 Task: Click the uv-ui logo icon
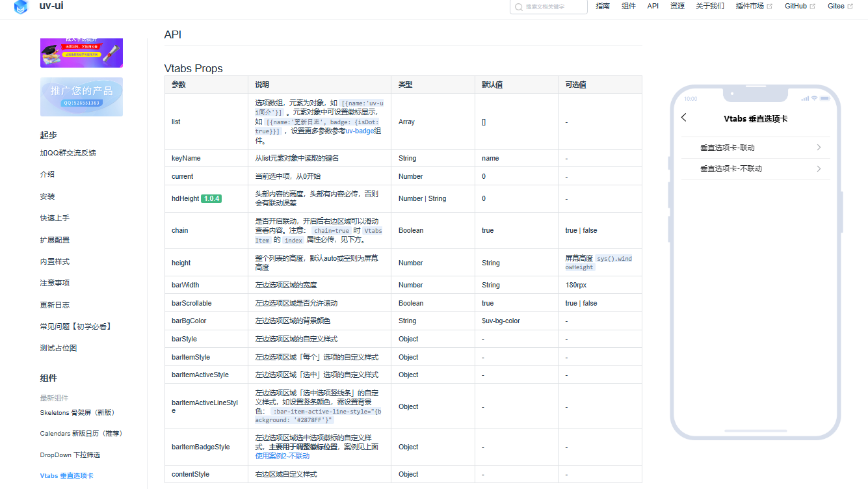tap(21, 7)
